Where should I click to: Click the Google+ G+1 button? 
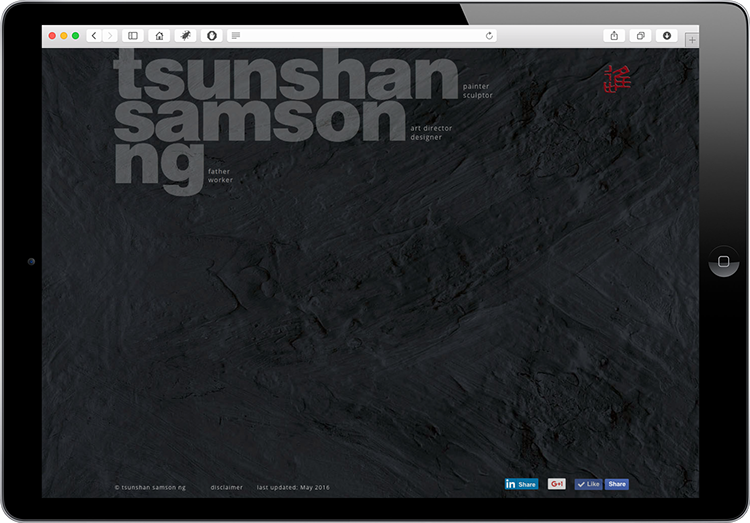557,484
